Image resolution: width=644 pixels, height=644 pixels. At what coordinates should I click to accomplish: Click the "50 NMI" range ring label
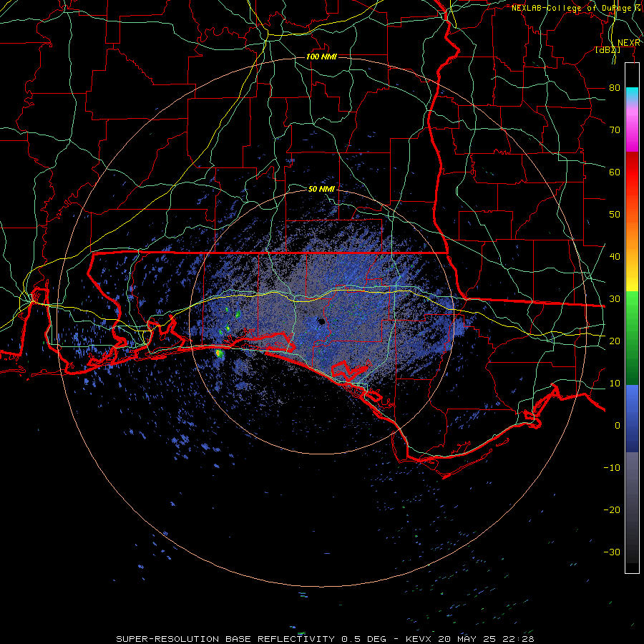coord(321,190)
